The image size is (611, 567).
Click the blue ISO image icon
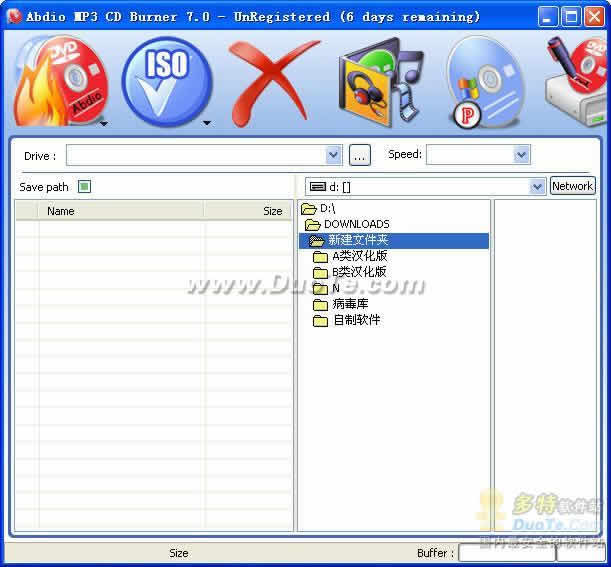tap(167, 82)
